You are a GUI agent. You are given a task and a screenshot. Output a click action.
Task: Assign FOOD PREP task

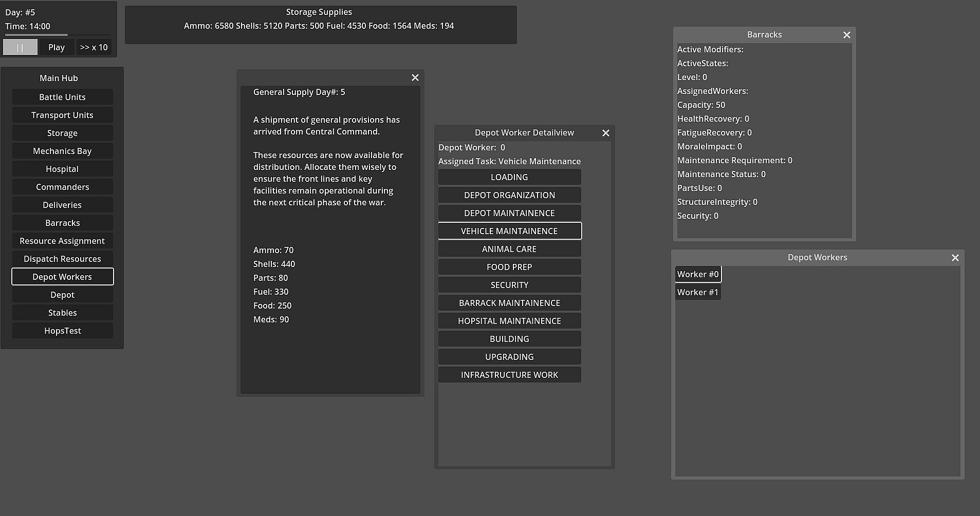coord(509,267)
